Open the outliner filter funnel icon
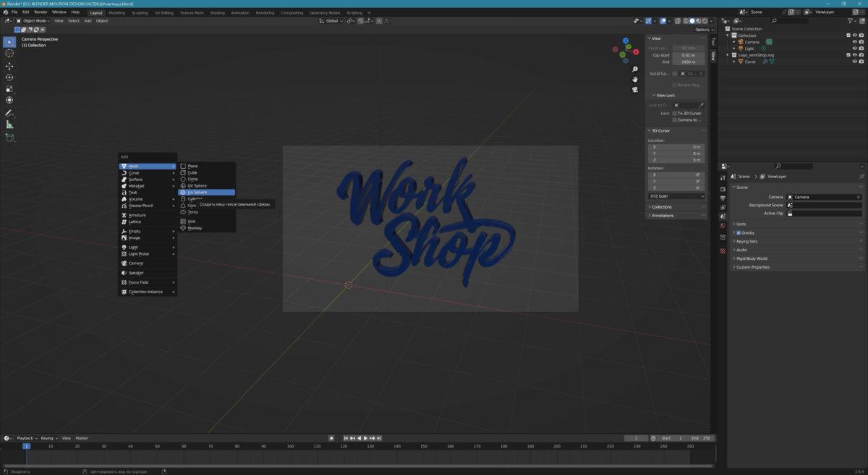This screenshot has width=868, height=475. (851, 21)
